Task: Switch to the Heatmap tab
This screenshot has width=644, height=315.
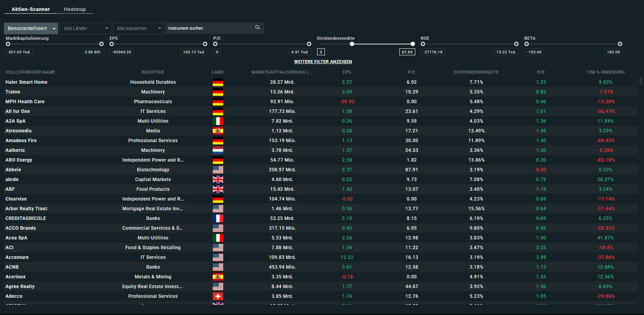Action: [x=75, y=8]
